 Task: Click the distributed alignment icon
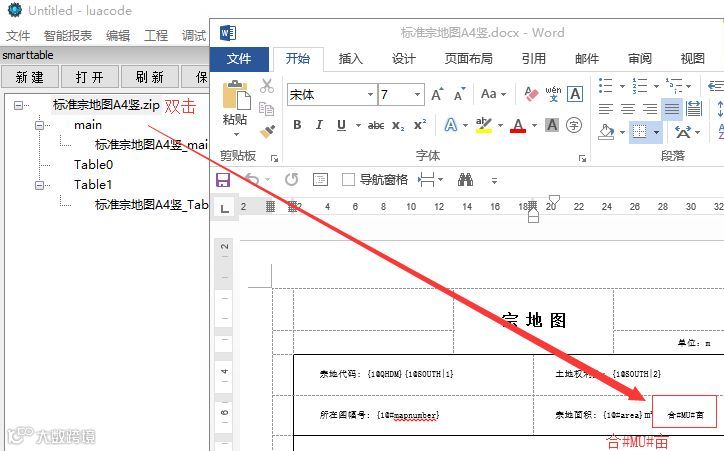coord(694,109)
